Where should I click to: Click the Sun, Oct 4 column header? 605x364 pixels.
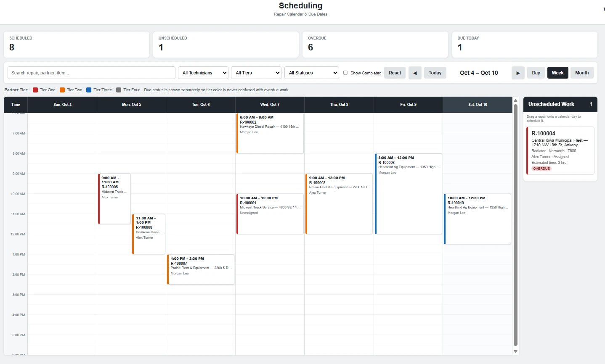63,105
